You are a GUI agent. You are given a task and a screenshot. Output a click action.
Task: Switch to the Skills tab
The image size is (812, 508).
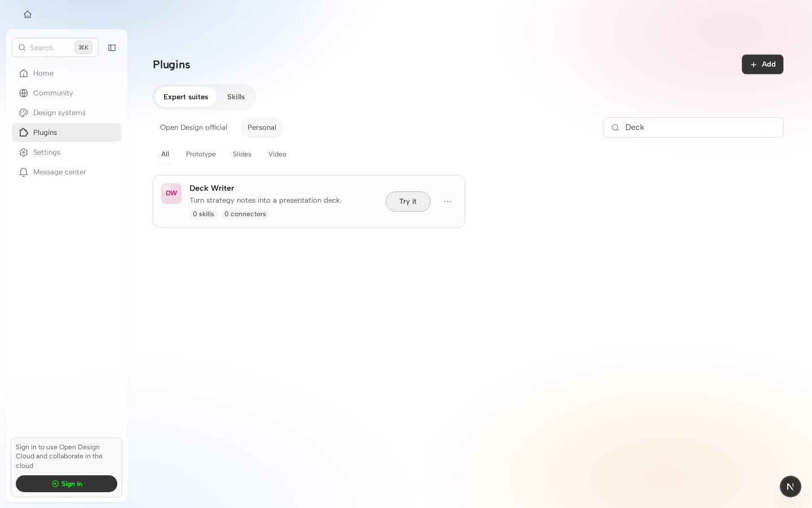pyautogui.click(x=236, y=97)
